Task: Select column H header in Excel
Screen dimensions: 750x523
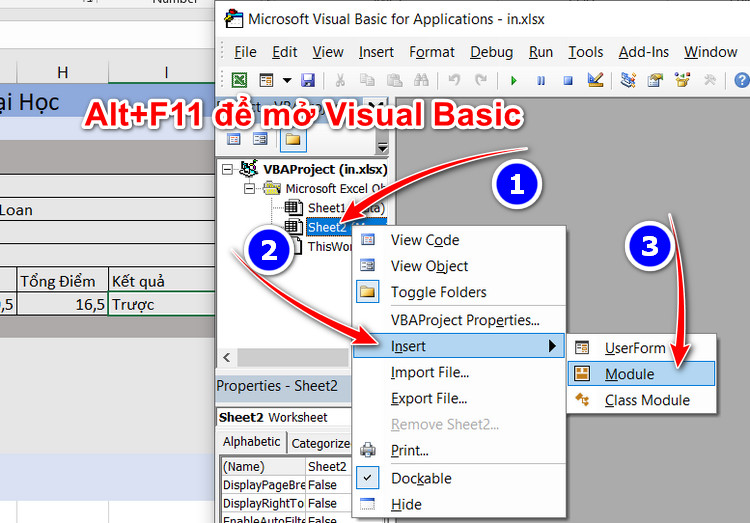Action: tap(63, 72)
